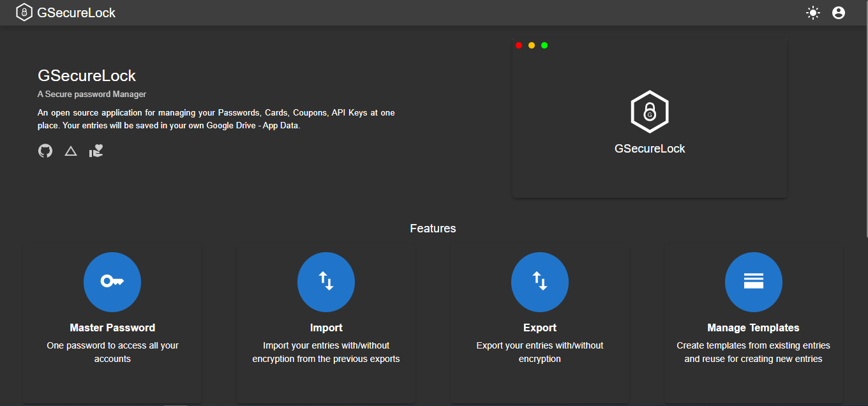The width and height of the screenshot is (868, 406).
Task: Click the Master Password key icon
Action: click(x=112, y=281)
